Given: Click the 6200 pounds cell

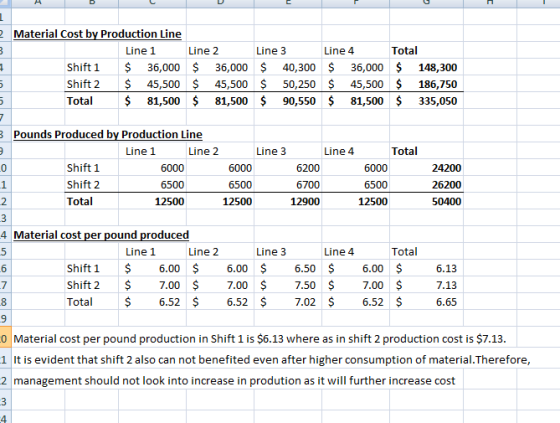Looking at the screenshot, I should coord(288,168).
